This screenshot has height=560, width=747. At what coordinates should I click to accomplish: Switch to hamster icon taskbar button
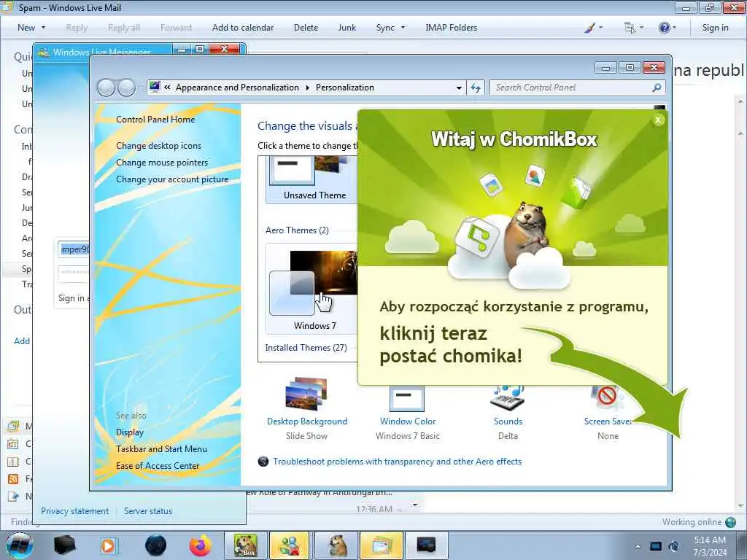(x=337, y=545)
